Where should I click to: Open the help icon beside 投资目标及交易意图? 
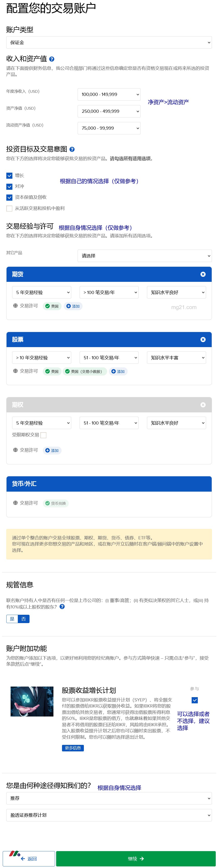click(x=72, y=149)
